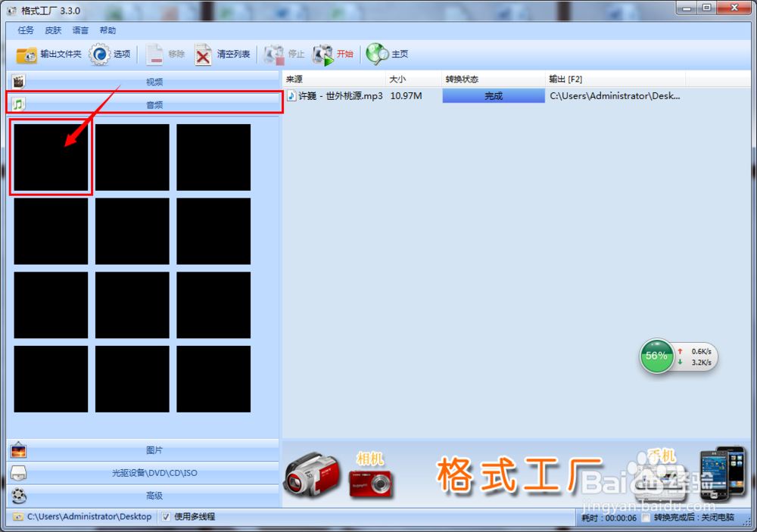The image size is (757, 532).
Task: Open the 帮助 help menu
Action: pos(107,30)
